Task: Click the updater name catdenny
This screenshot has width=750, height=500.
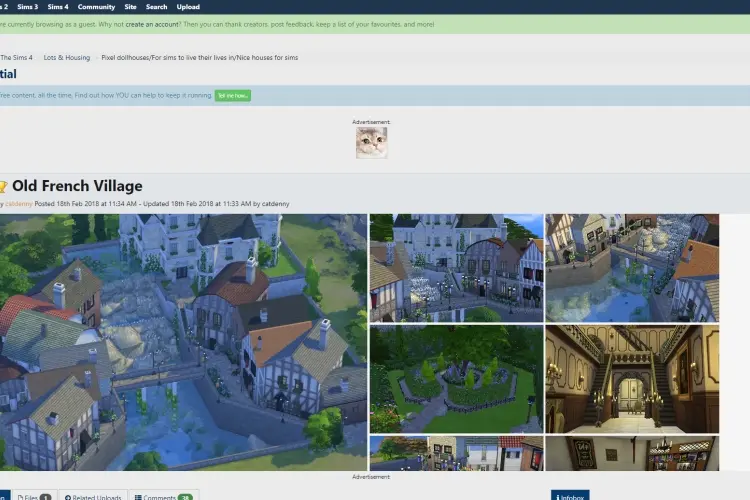Action: click(x=276, y=204)
